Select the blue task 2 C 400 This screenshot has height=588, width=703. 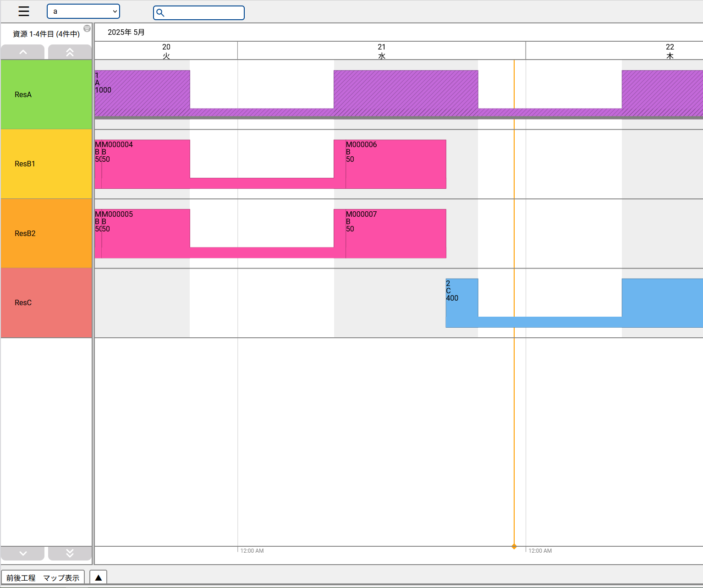tap(461, 302)
